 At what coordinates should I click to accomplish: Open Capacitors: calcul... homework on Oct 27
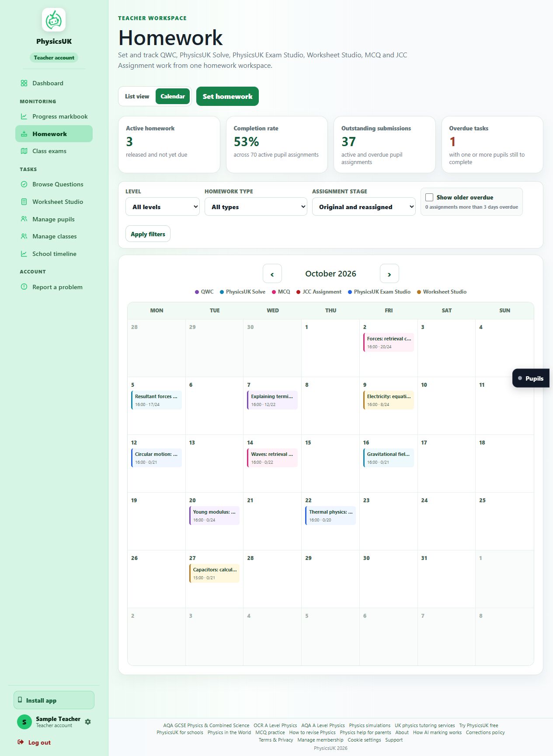tap(214, 573)
